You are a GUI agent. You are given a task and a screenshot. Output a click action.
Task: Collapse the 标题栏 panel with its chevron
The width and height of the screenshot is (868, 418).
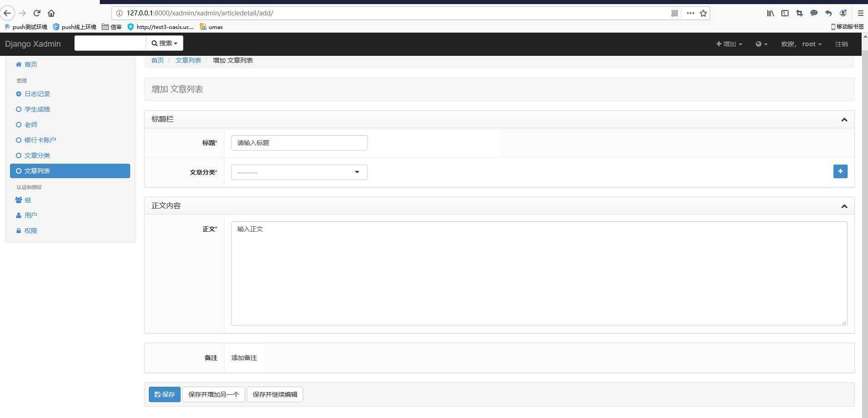click(844, 120)
